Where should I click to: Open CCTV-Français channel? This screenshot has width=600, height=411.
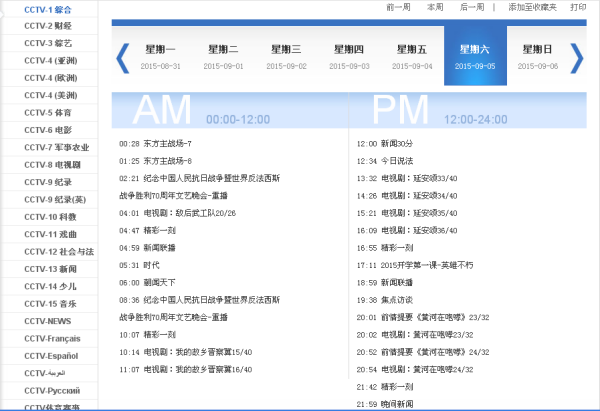point(52,339)
